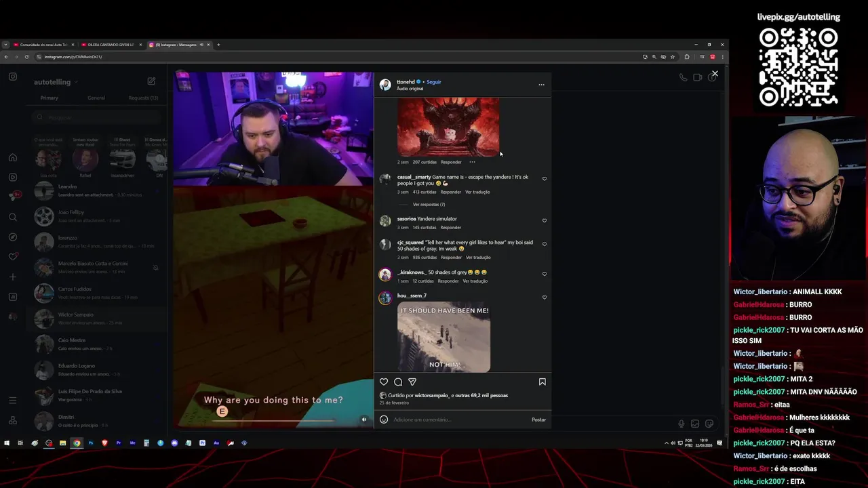Click the video progress bar
This screenshot has width=868, height=488.
[x=273, y=420]
